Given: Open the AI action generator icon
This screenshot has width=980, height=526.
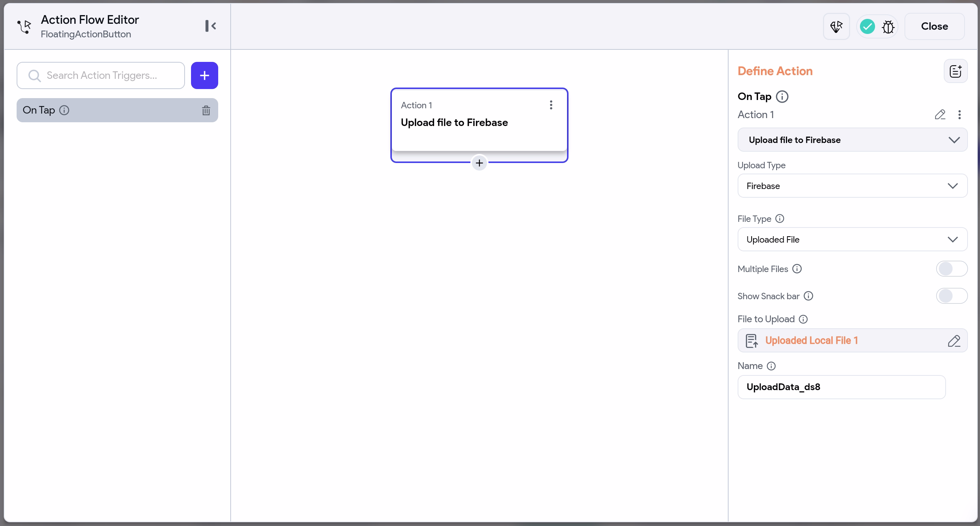Looking at the screenshot, I should pos(836,26).
